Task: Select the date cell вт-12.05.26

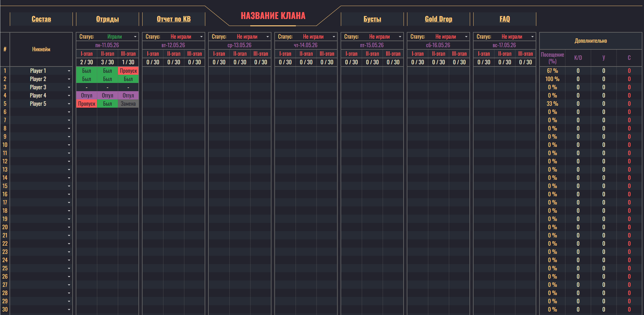Action: tap(174, 45)
